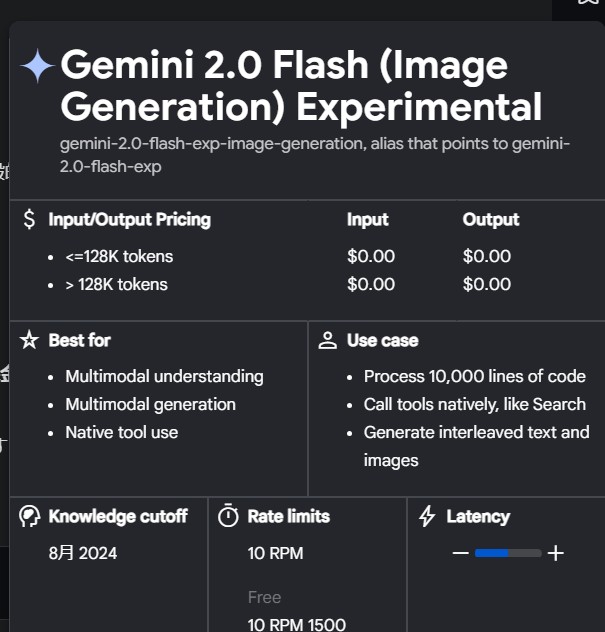Click Process 10,000 lines of code bullet
This screenshot has width=605, height=632.
[x=475, y=376]
